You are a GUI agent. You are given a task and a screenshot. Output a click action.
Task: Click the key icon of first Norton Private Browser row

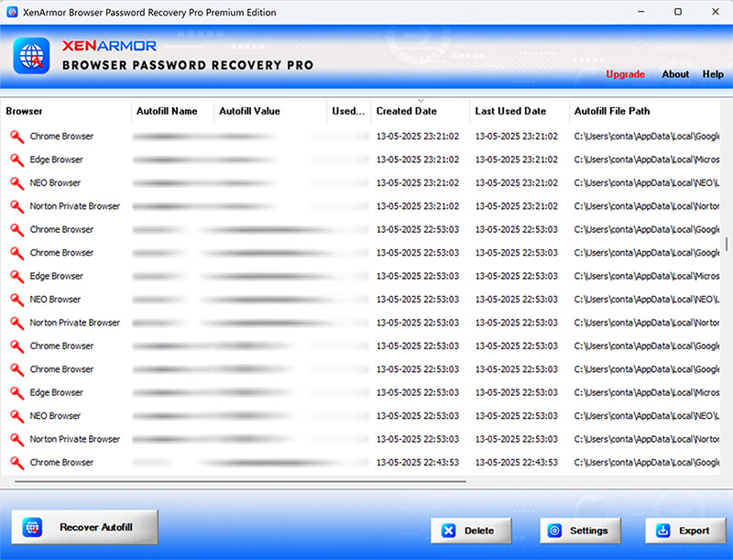click(16, 206)
